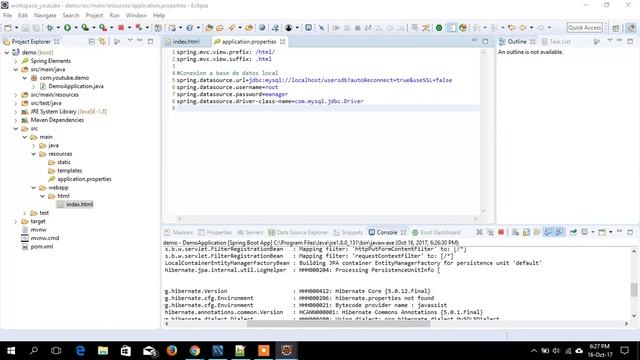Click the Open Perspective icon near Quick Access
This screenshot has width=640, height=360.
(x=616, y=28)
